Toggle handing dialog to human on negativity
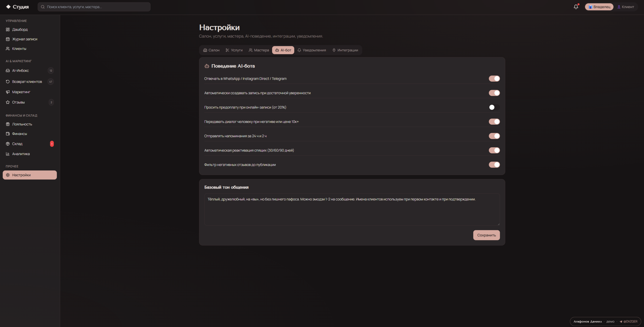 tap(494, 122)
